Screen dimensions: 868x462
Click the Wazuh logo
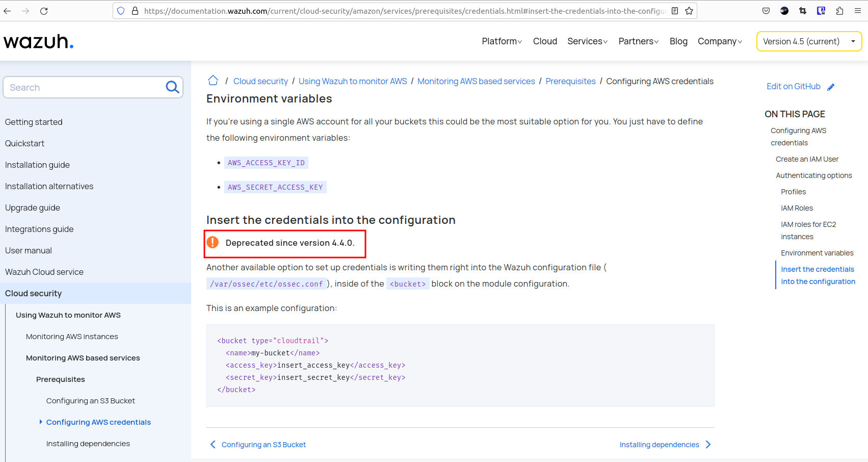[x=39, y=41]
